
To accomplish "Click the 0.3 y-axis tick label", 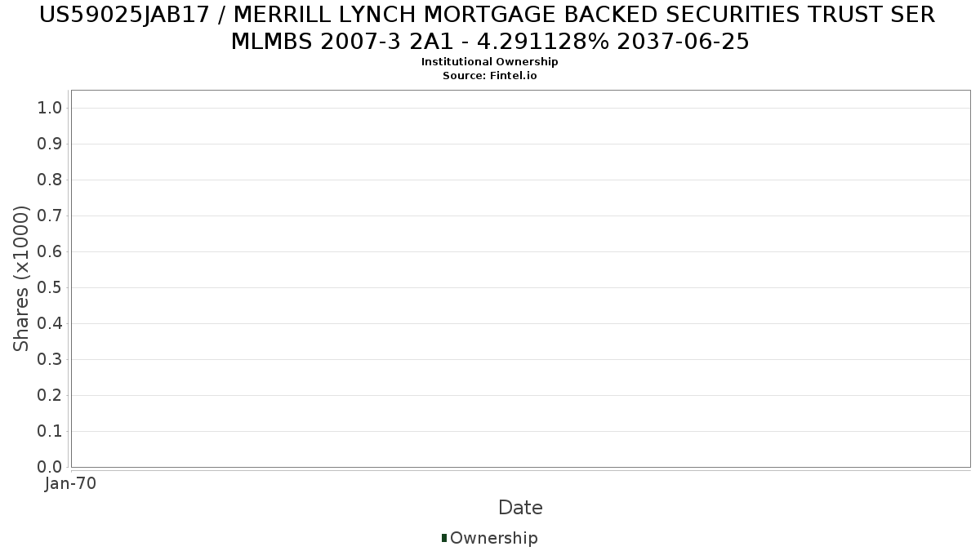I will point(51,360).
